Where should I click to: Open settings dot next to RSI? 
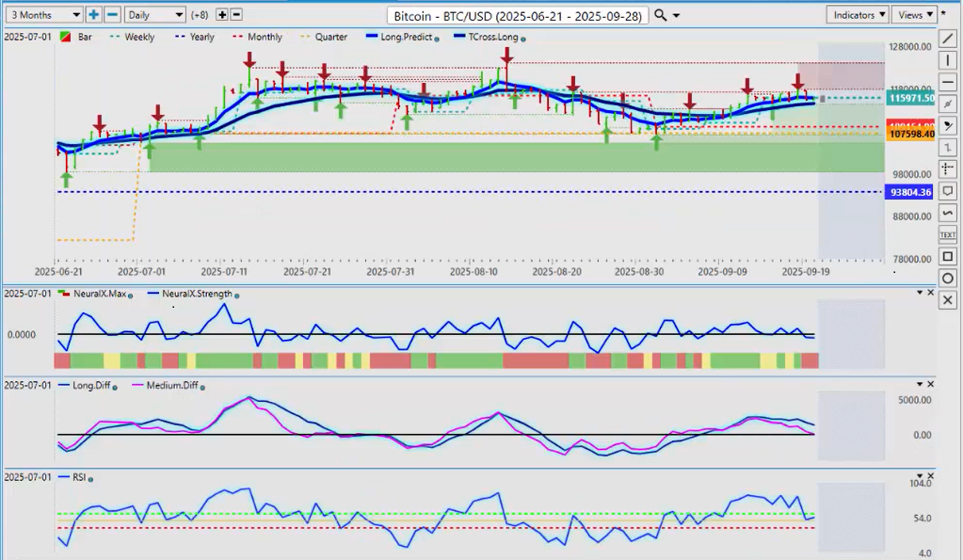pos(90,479)
